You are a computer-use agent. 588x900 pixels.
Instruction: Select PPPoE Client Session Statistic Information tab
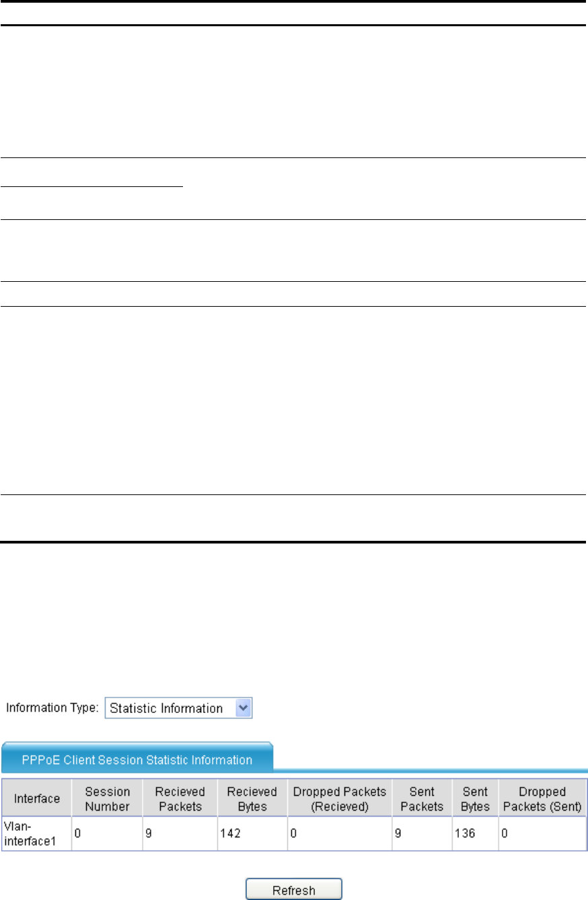(138, 759)
